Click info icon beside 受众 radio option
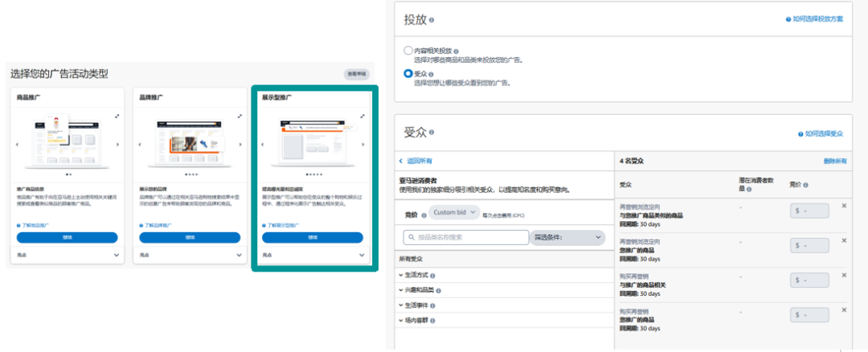 431,74
